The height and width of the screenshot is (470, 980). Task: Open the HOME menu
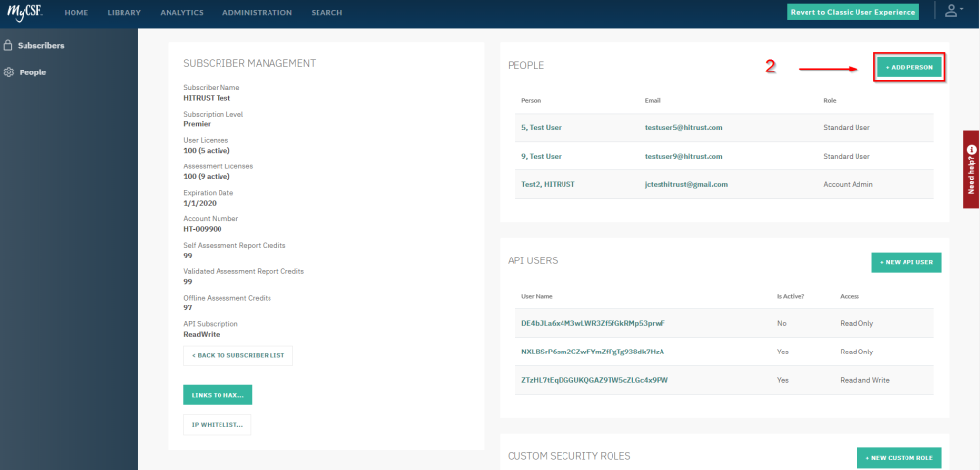pyautogui.click(x=76, y=13)
